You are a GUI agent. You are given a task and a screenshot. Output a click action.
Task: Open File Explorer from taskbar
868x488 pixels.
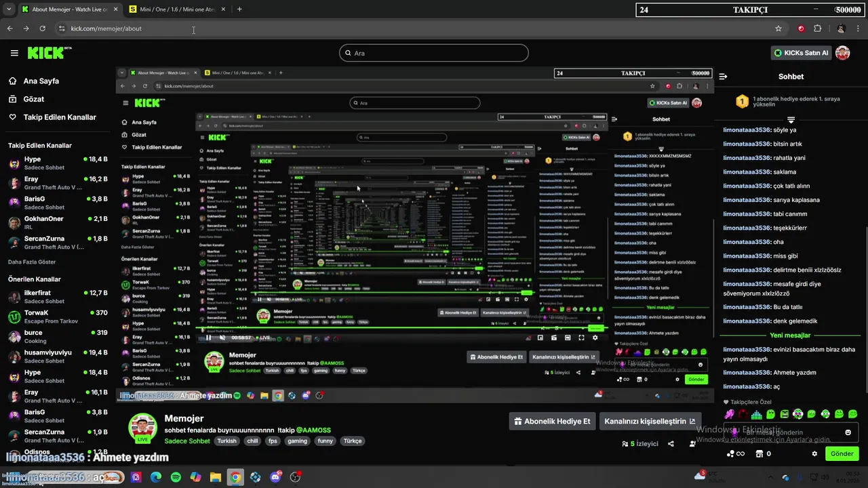coord(215,477)
